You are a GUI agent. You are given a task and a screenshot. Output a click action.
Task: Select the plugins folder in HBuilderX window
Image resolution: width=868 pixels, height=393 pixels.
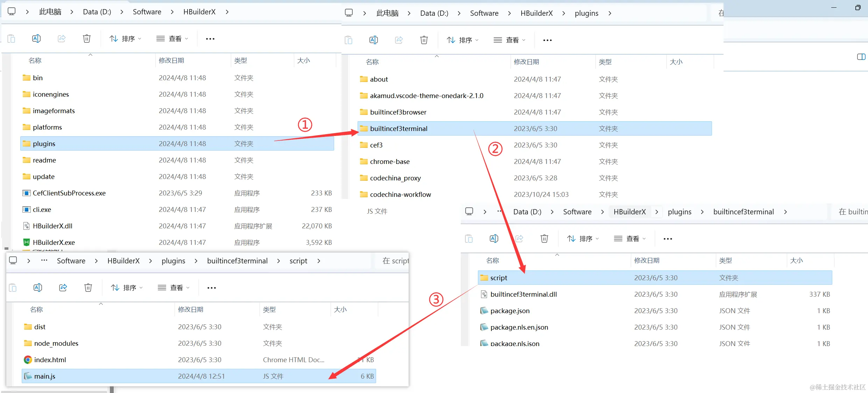(177, 144)
